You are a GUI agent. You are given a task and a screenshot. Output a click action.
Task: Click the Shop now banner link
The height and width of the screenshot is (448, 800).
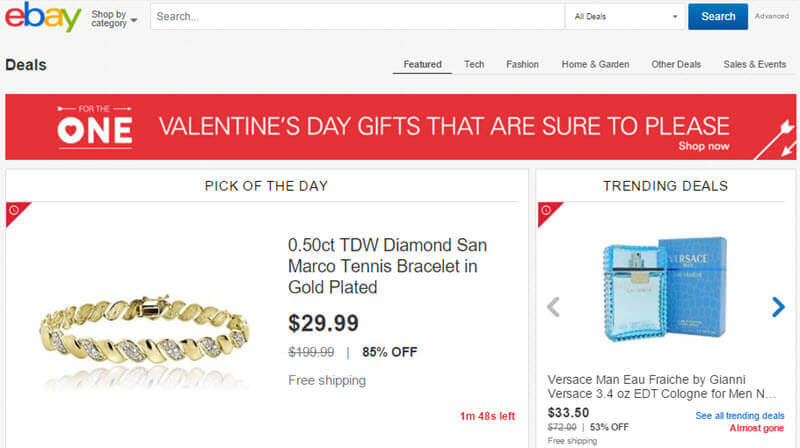[703, 146]
